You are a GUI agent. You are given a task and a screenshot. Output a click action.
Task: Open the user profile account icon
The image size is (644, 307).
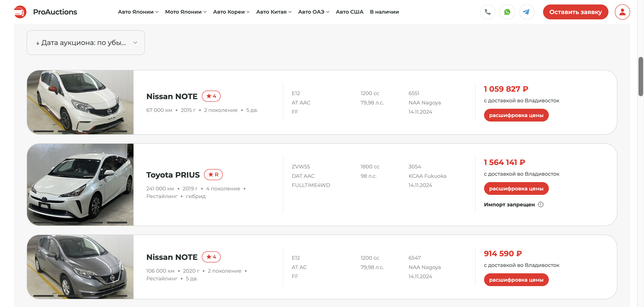click(622, 12)
